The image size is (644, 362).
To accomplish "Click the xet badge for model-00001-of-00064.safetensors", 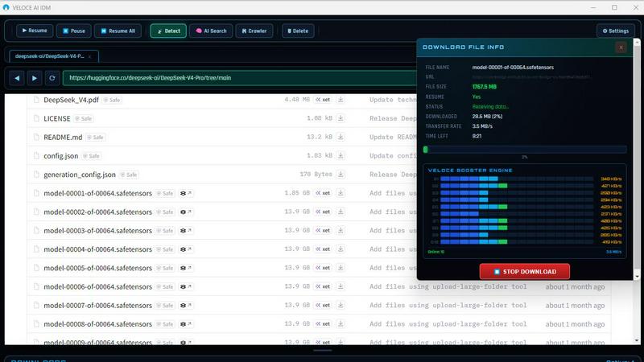I will click(x=323, y=193).
